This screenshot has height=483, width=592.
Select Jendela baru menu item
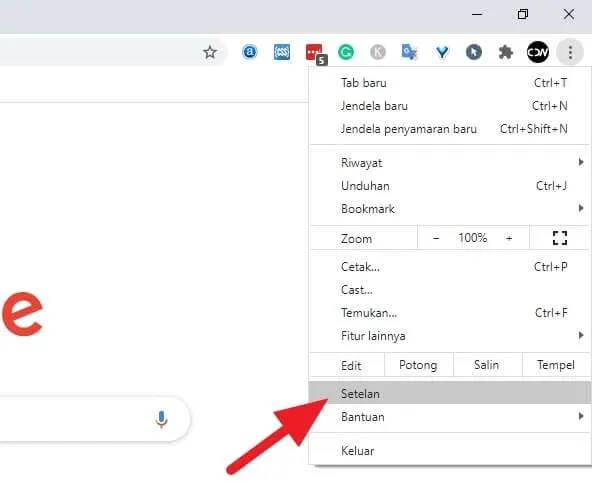point(449,106)
